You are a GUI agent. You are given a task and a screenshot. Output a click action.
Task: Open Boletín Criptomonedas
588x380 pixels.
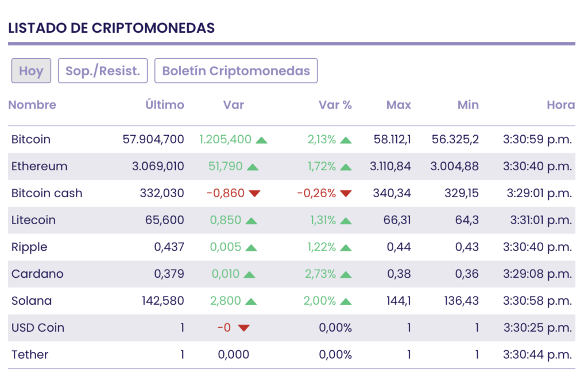pos(236,71)
